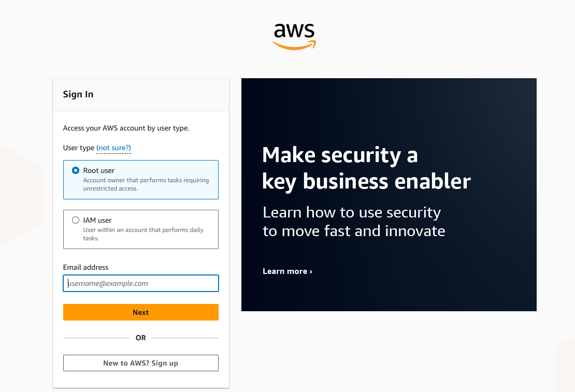Image resolution: width=575 pixels, height=392 pixels.
Task: Focus the Email address input field
Action: [x=141, y=283]
